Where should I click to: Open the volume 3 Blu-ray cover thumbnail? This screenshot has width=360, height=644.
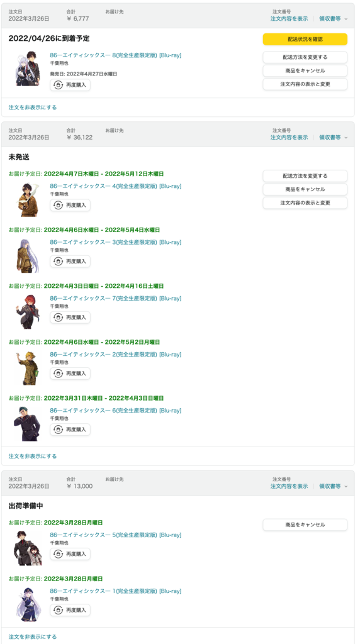click(x=28, y=255)
